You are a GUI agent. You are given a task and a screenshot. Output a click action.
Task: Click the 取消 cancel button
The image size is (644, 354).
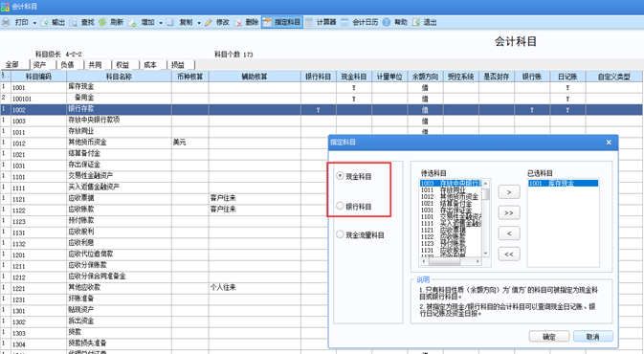592,337
